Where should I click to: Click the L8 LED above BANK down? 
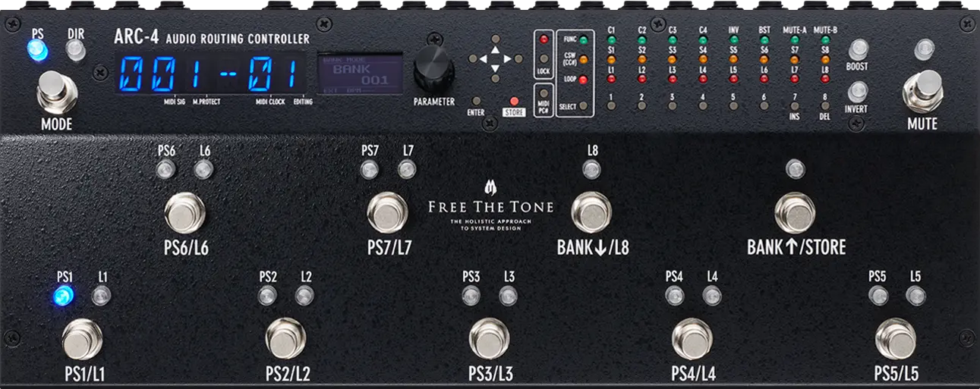pyautogui.click(x=591, y=170)
